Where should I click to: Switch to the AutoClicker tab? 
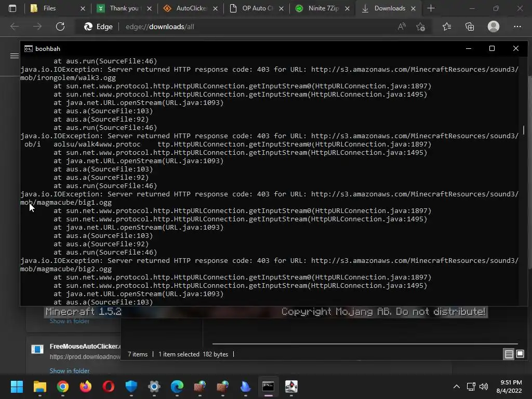[190, 8]
